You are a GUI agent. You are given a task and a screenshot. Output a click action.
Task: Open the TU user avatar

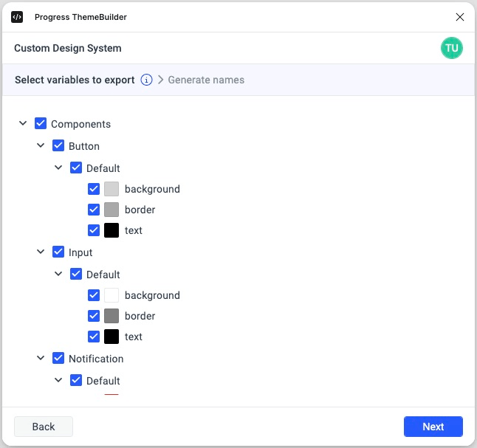coord(451,48)
